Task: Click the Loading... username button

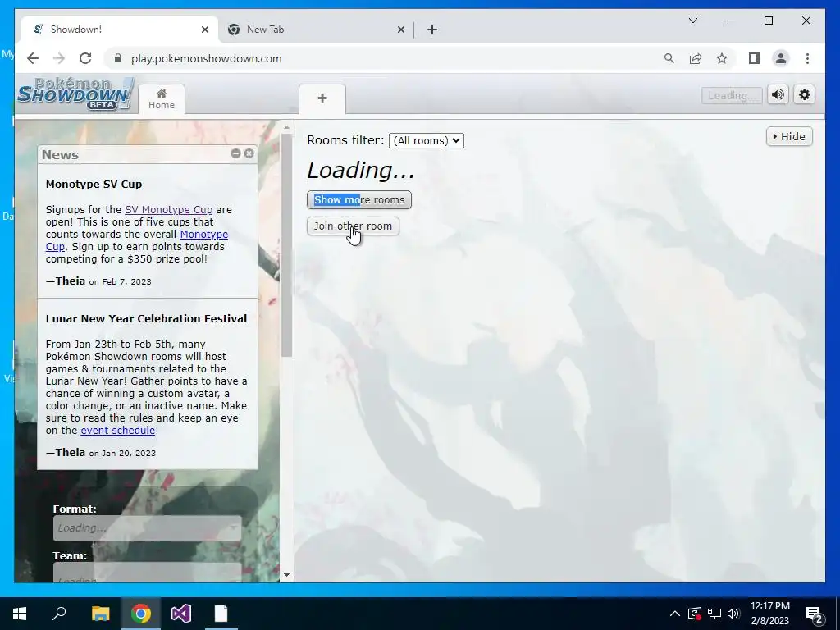Action: coord(731,95)
